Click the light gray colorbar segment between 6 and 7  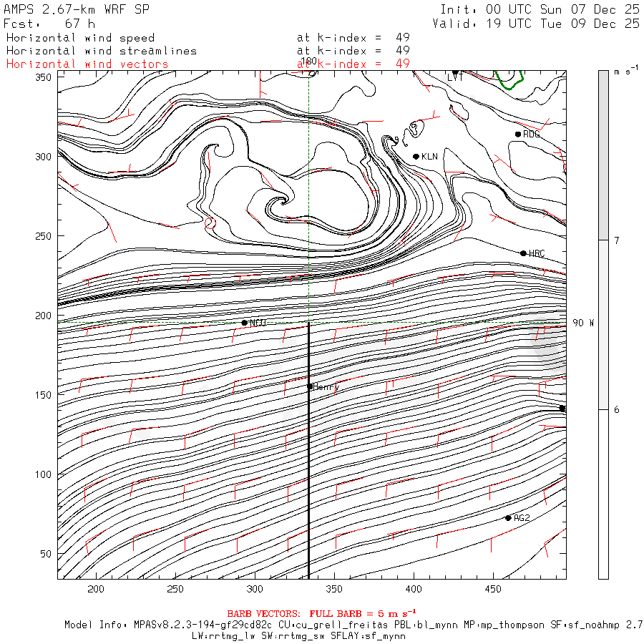(x=603, y=325)
